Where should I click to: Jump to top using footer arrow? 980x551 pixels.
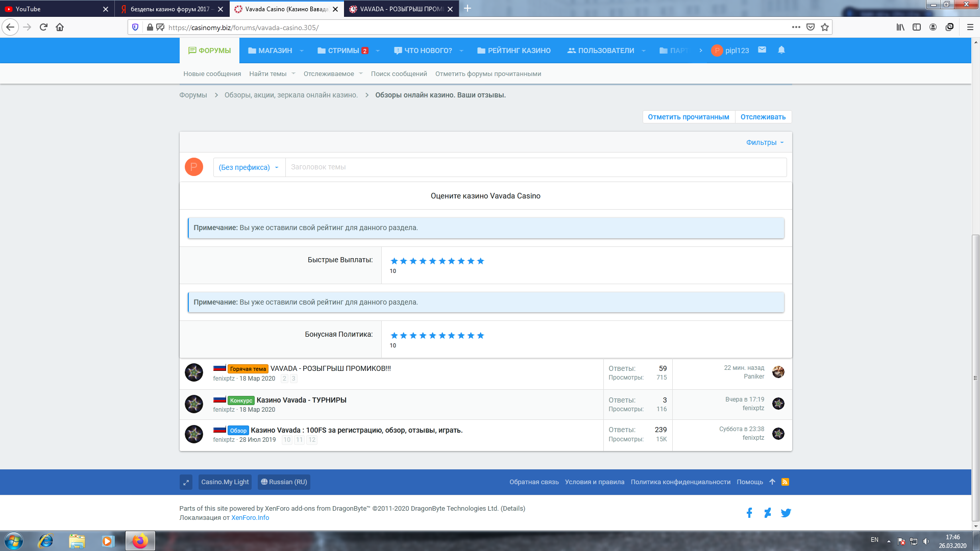(x=772, y=482)
